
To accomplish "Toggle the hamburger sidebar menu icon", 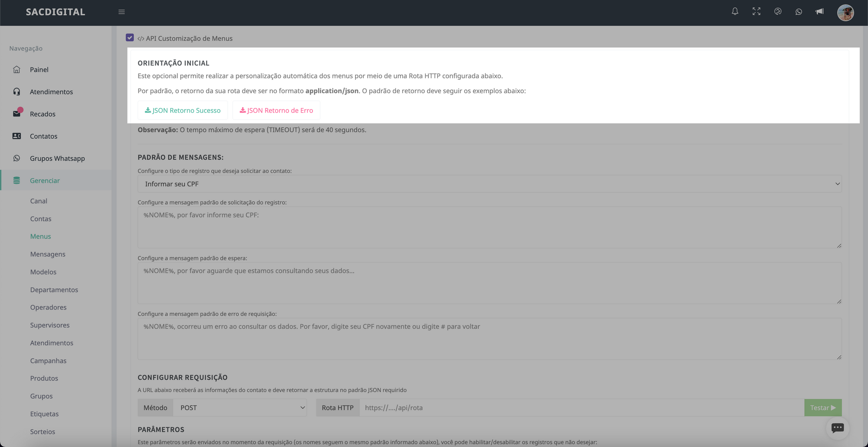I will tap(122, 12).
